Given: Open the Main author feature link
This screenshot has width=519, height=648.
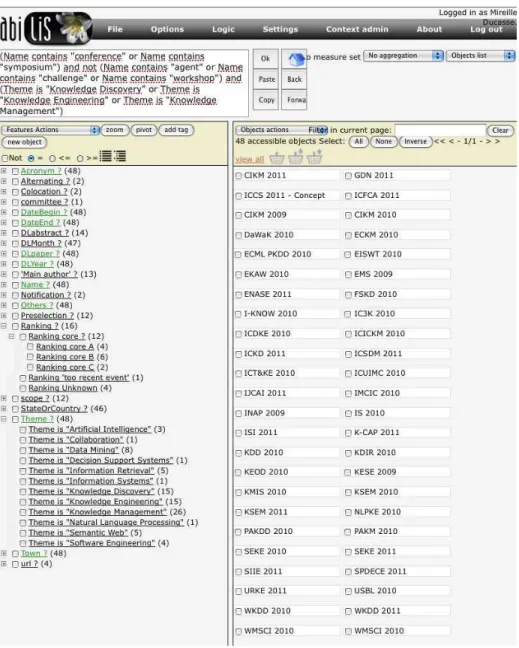Looking at the screenshot, I should coord(49,274).
